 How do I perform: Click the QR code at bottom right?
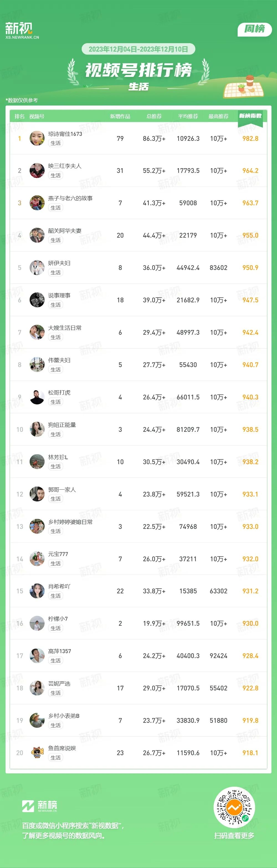(x=234, y=807)
